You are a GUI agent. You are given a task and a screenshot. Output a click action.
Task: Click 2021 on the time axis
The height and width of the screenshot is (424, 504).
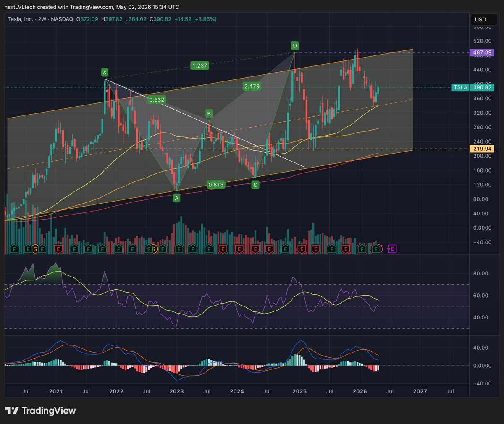click(x=56, y=391)
